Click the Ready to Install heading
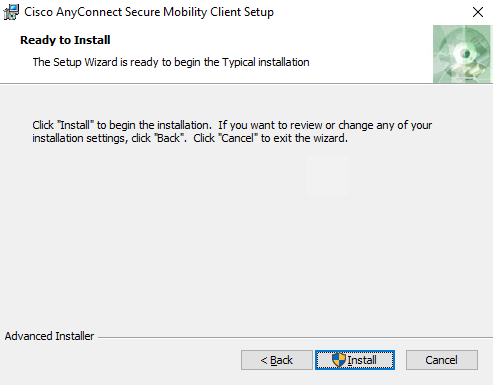The height and width of the screenshot is (385, 493). pos(65,40)
